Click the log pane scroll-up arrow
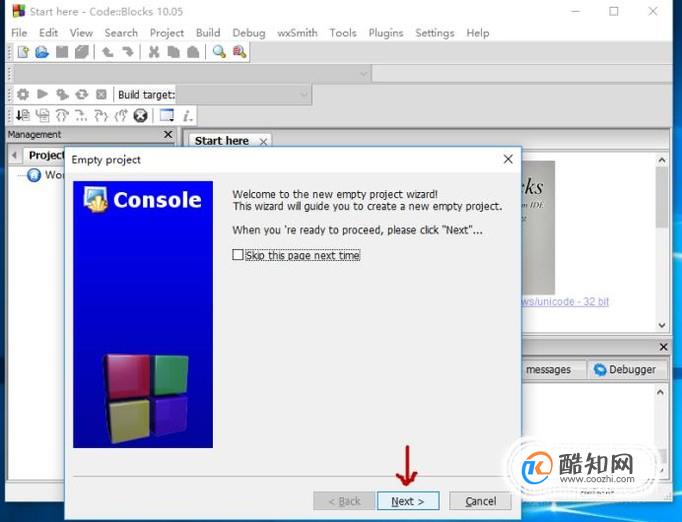Screen dimensions: 682x522 (x=660, y=392)
